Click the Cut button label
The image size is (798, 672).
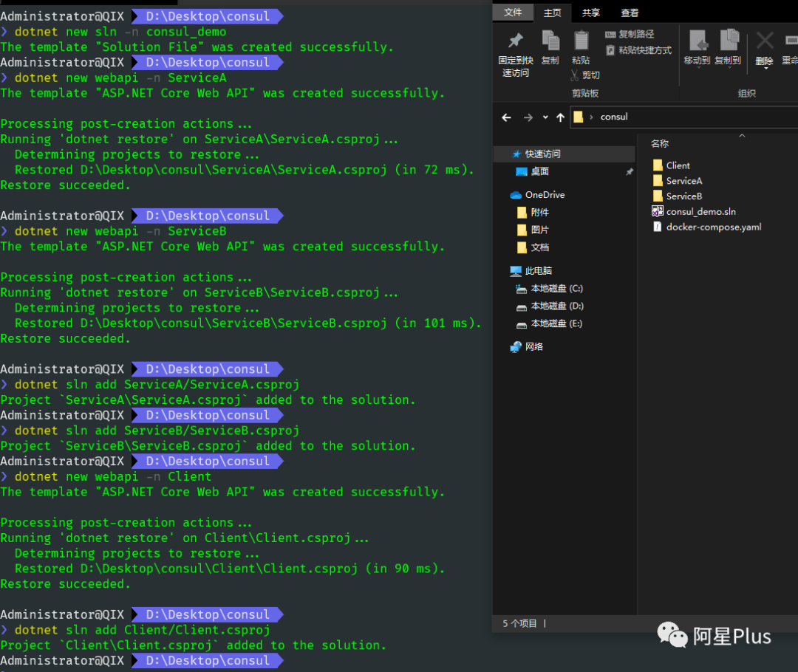(x=591, y=75)
